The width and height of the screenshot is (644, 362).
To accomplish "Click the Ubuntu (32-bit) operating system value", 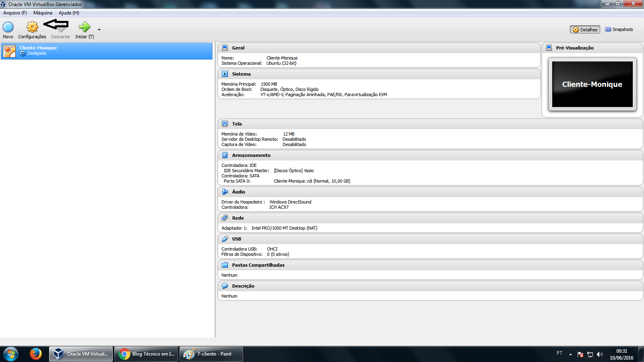I will 281,63.
